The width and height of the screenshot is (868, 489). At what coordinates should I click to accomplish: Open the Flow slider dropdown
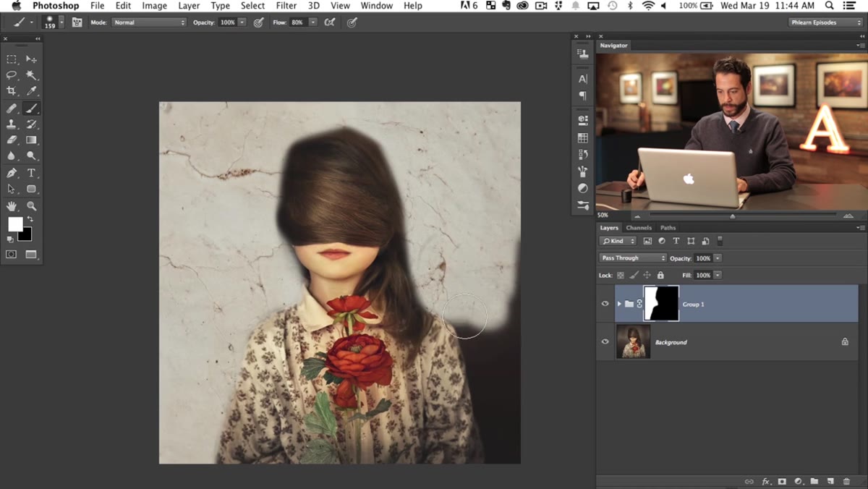(x=312, y=22)
